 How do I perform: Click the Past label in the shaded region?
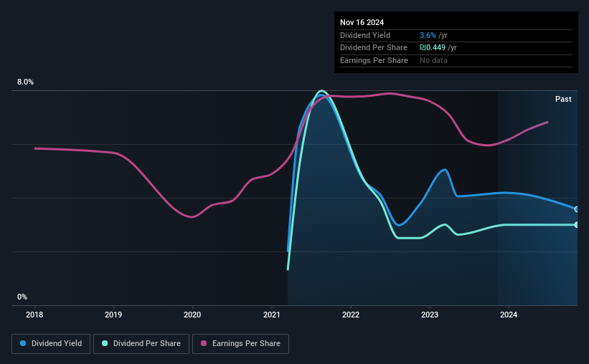point(563,99)
